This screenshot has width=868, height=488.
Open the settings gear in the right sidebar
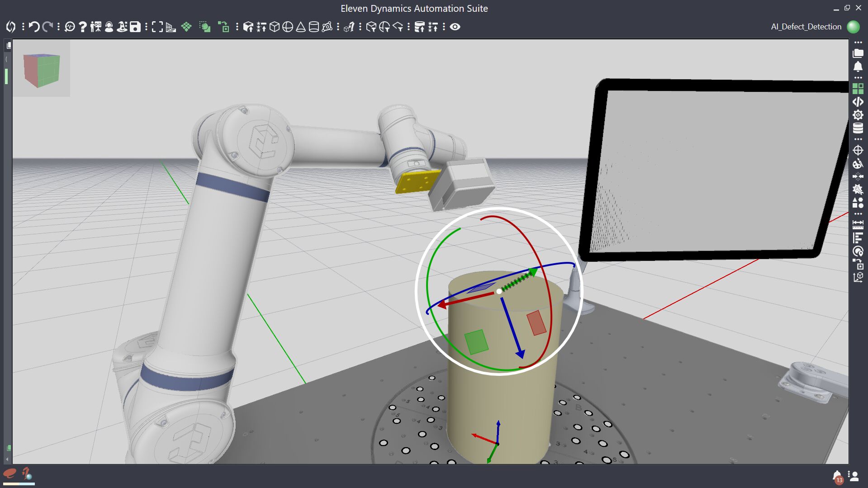tap(858, 115)
